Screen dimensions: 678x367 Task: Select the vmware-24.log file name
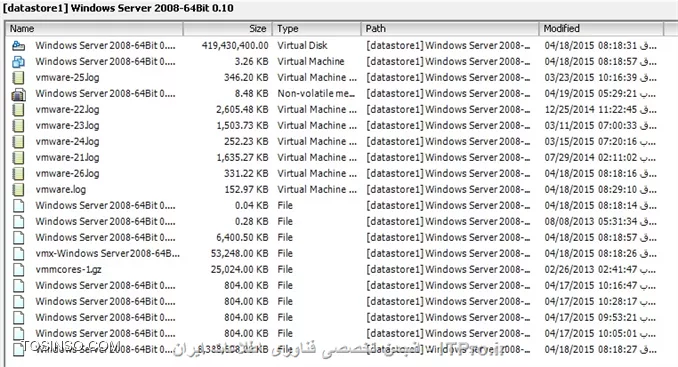point(67,141)
